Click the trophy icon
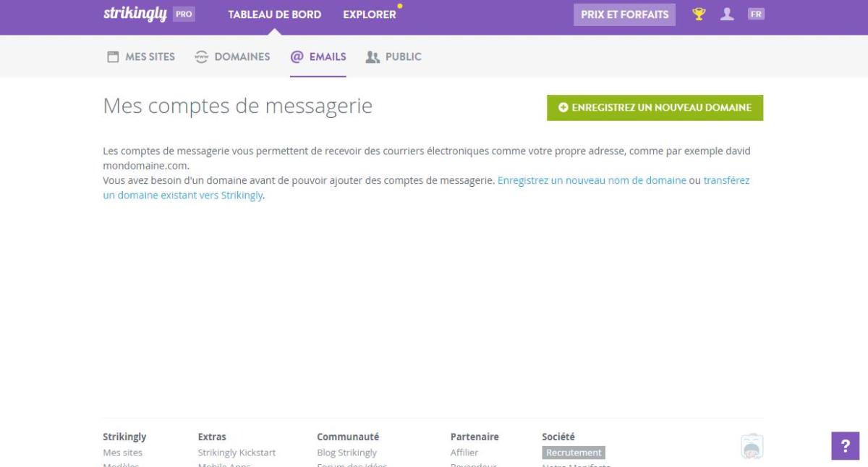The image size is (868, 467). [x=699, y=14]
